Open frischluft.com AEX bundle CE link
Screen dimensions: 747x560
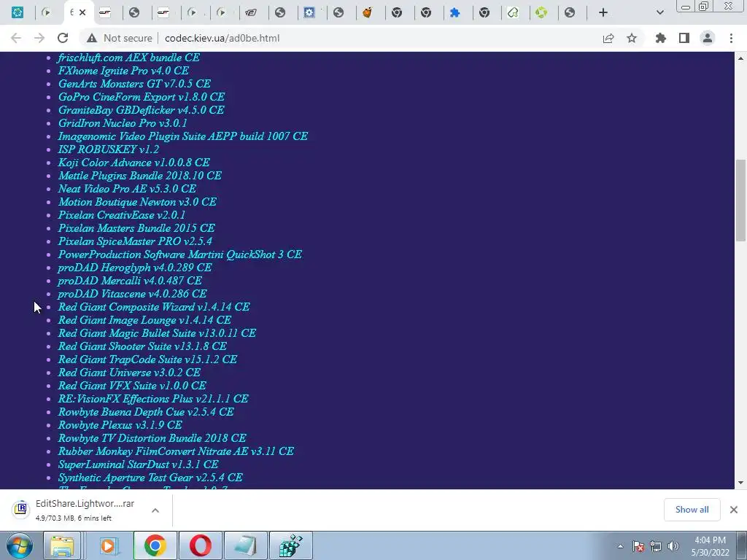[128, 58]
